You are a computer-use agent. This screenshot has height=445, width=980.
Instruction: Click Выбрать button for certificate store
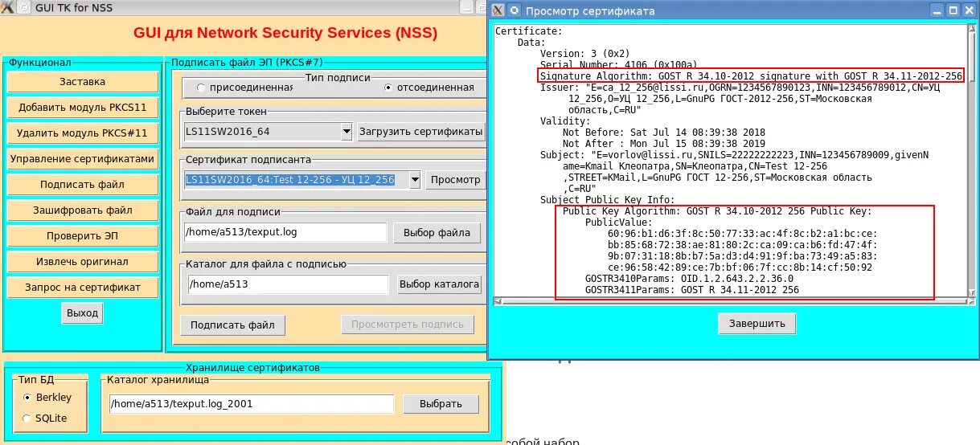pyautogui.click(x=441, y=404)
